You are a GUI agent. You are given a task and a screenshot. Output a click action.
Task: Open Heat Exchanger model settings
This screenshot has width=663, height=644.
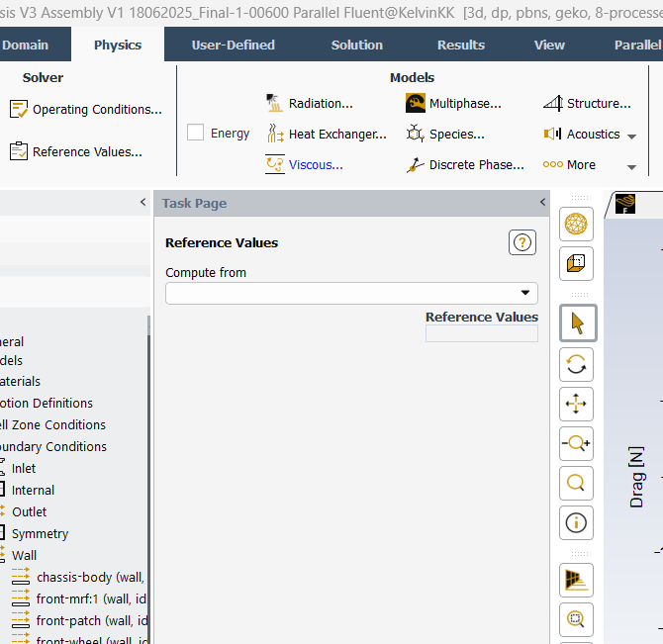[337, 135]
